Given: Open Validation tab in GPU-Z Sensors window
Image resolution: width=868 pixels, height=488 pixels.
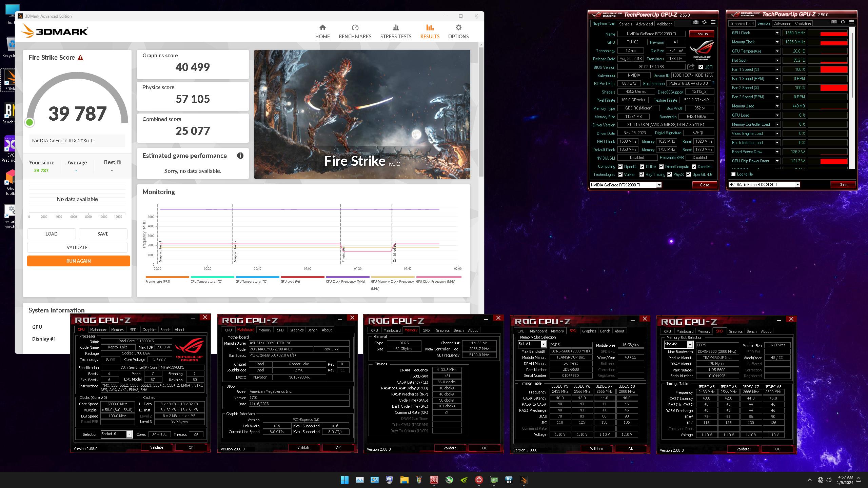Looking at the screenshot, I should (803, 24).
